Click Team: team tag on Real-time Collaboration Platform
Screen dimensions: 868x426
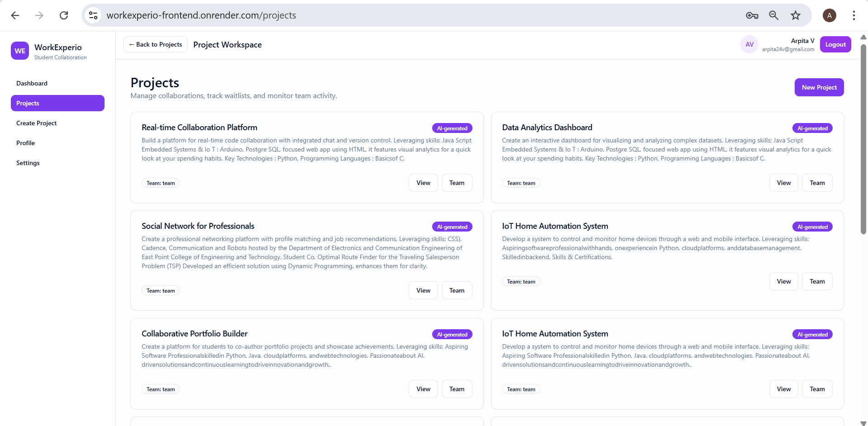point(161,183)
